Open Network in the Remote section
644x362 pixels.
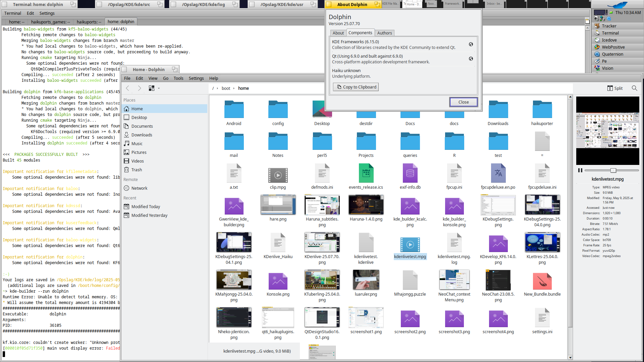pos(139,188)
